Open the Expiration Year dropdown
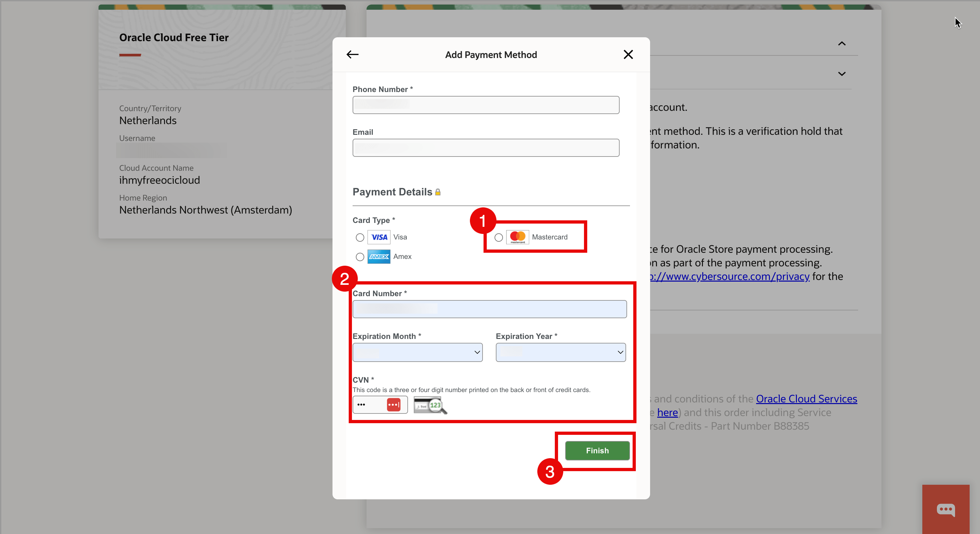The image size is (980, 534). click(x=560, y=352)
